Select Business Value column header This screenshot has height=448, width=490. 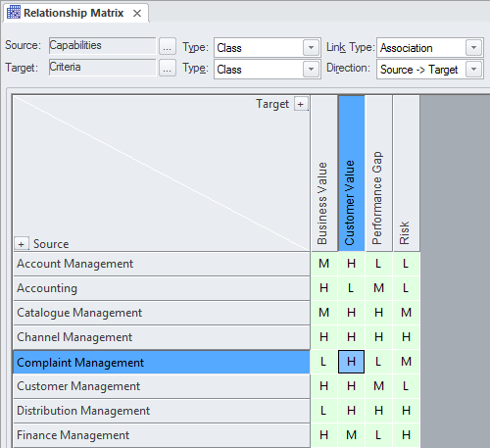click(x=324, y=174)
